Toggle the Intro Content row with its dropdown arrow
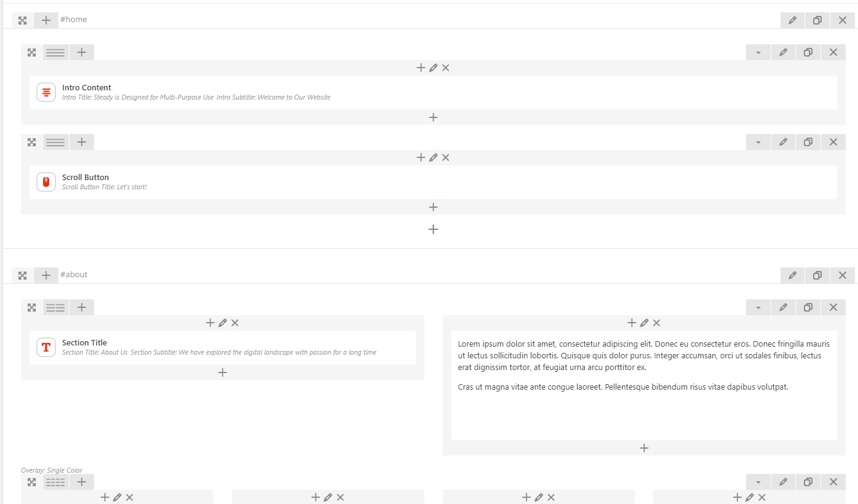Image resolution: width=858 pixels, height=504 pixels. [758, 53]
